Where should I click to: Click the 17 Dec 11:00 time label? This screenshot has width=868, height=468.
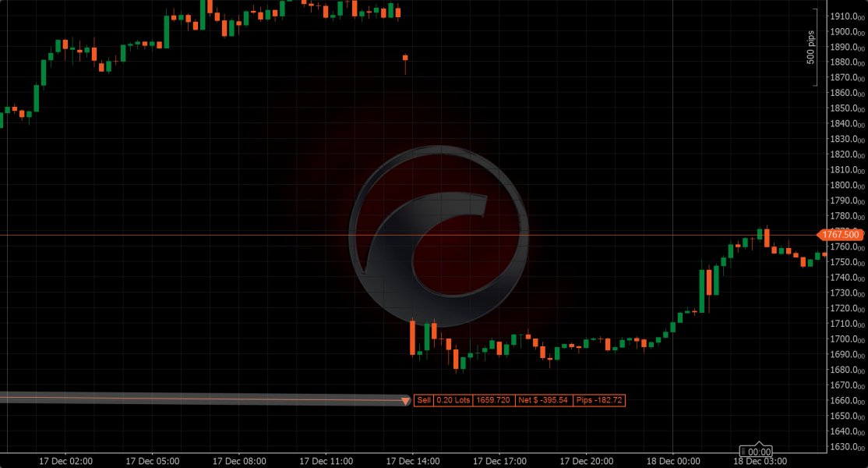(326, 461)
